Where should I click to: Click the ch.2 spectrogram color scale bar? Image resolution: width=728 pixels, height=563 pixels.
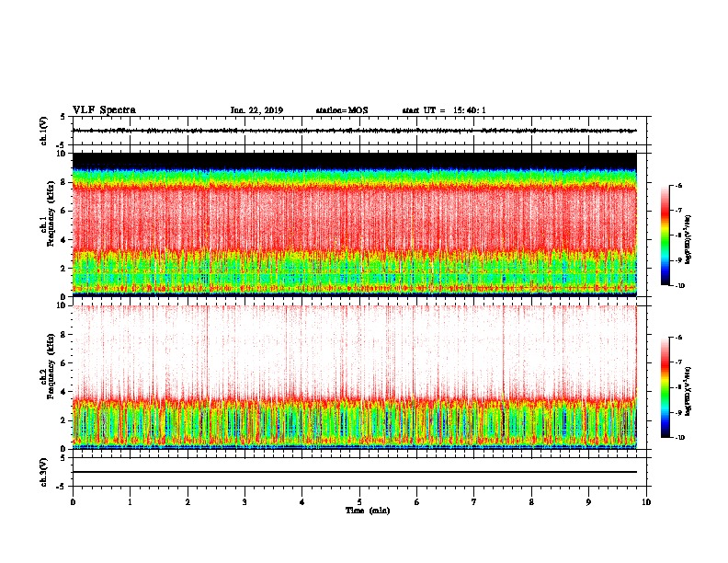point(665,387)
